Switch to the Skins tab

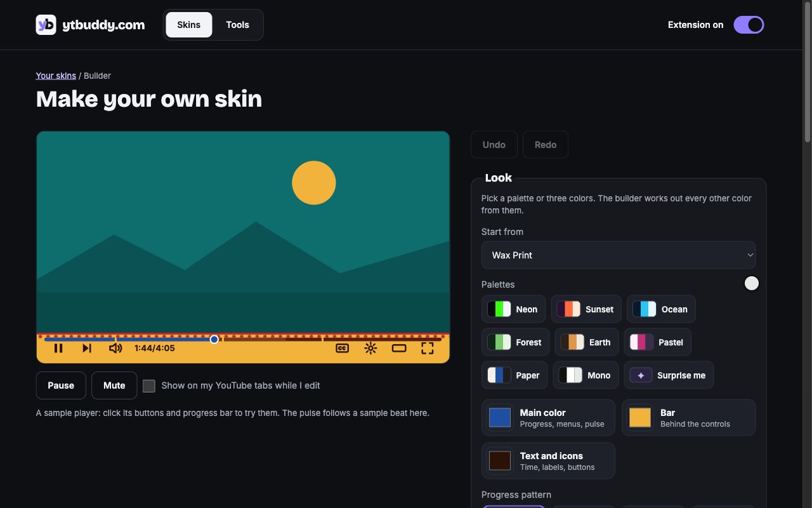coord(189,25)
